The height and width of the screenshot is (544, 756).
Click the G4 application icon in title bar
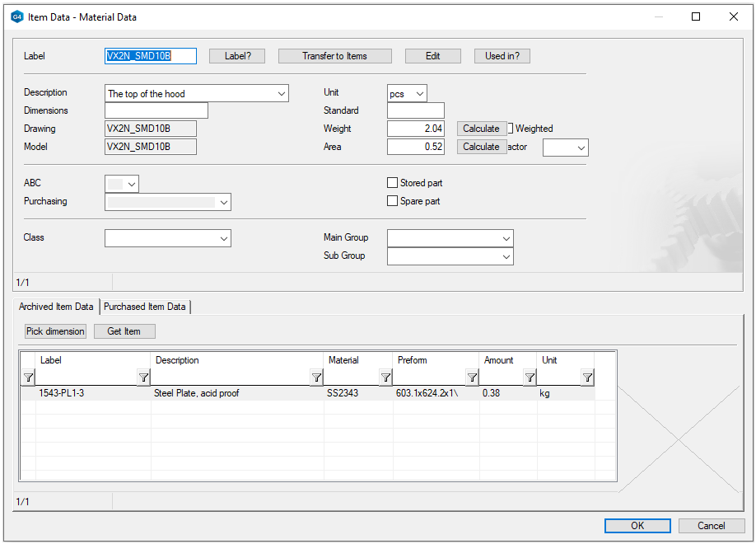(17, 16)
